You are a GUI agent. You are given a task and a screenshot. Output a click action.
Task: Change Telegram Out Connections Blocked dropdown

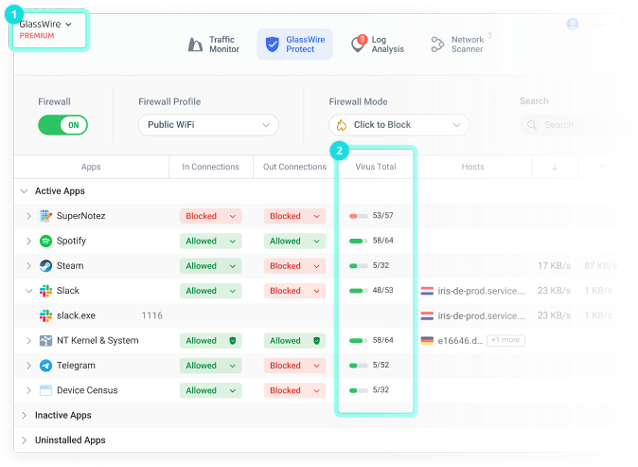pos(295,365)
